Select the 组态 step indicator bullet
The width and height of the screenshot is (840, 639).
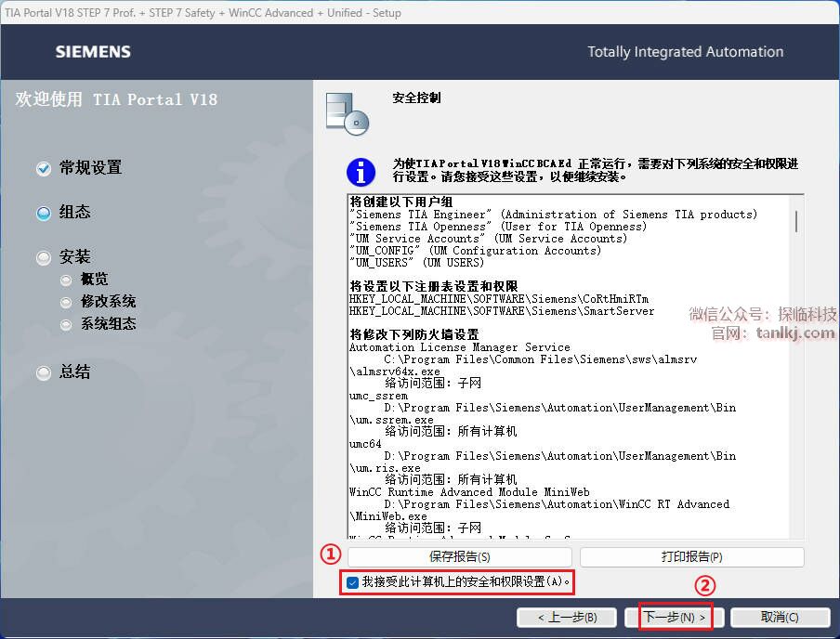pos(44,214)
